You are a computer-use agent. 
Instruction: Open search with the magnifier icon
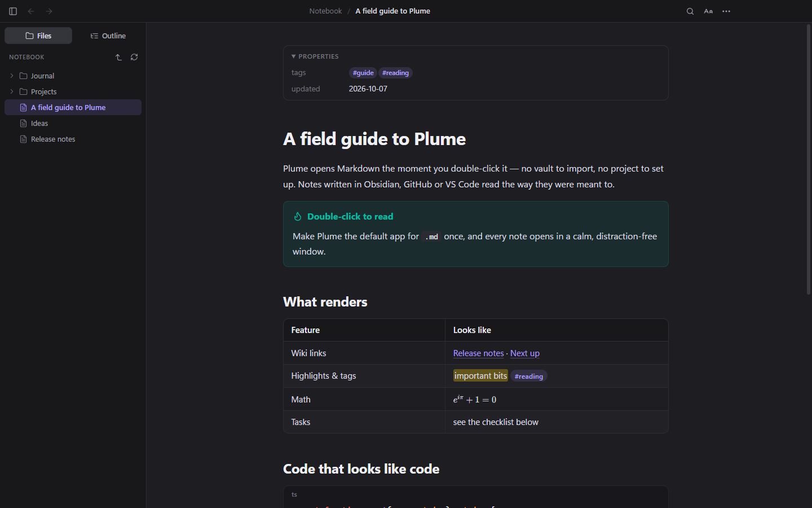(690, 11)
